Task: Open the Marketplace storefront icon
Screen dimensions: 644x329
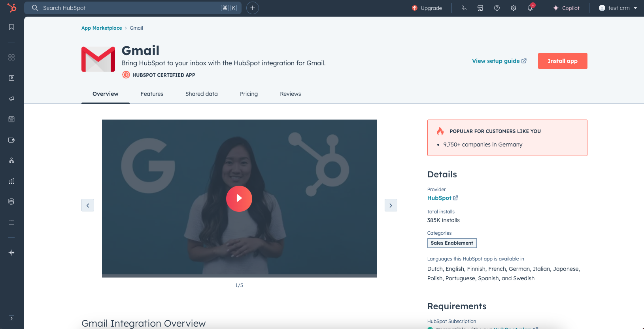Action: [480, 8]
